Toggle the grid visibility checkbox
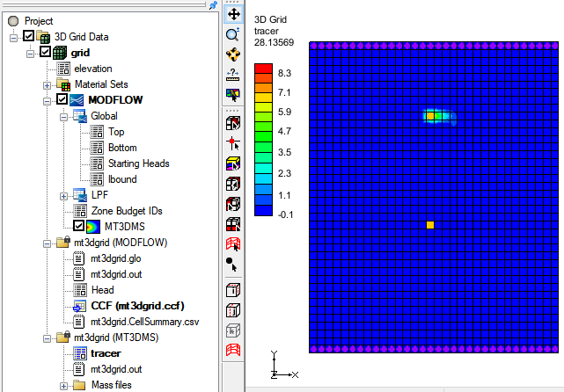The width and height of the screenshot is (564, 392). [45, 51]
